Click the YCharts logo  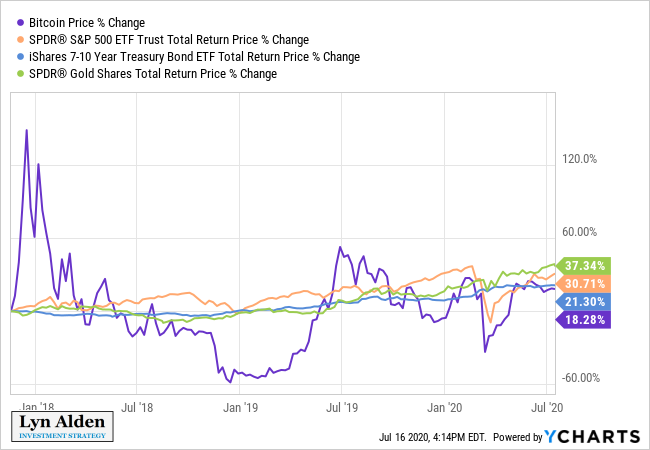pyautogui.click(x=592, y=436)
